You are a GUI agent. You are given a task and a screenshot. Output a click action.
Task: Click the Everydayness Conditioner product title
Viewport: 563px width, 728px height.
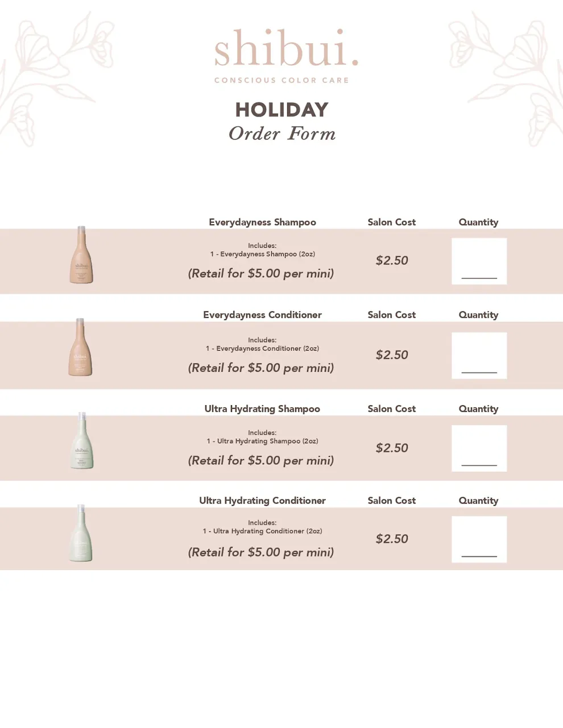pos(262,315)
